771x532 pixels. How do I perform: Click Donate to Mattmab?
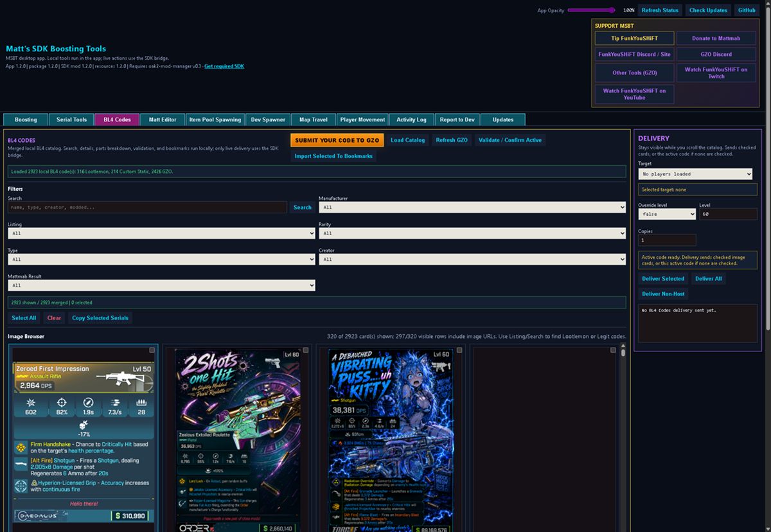pyautogui.click(x=716, y=39)
